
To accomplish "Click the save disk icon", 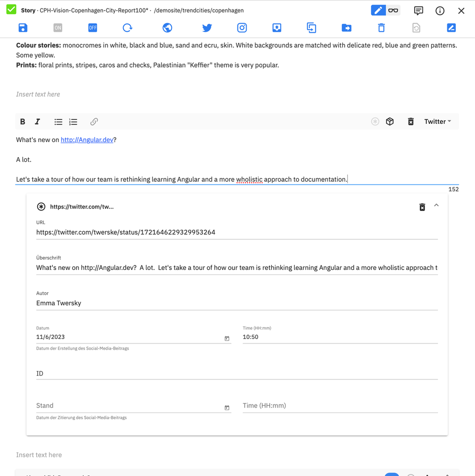I will pos(23,28).
